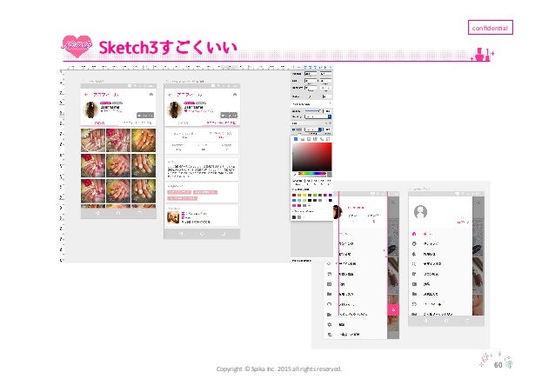Image resolution: width=555 pixels, height=392 pixels.
Task: Open the fill color swatch next to fill checkbox
Action: tap(299, 130)
